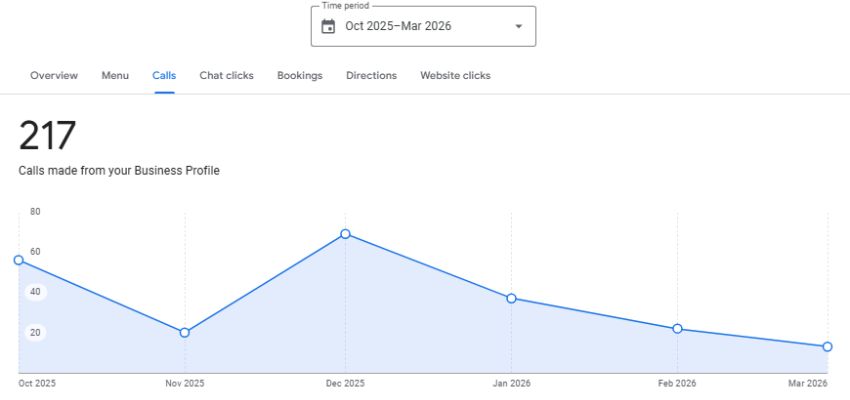Select the Dec 2025 peak data point
The height and width of the screenshot is (400, 850).
pos(345,234)
